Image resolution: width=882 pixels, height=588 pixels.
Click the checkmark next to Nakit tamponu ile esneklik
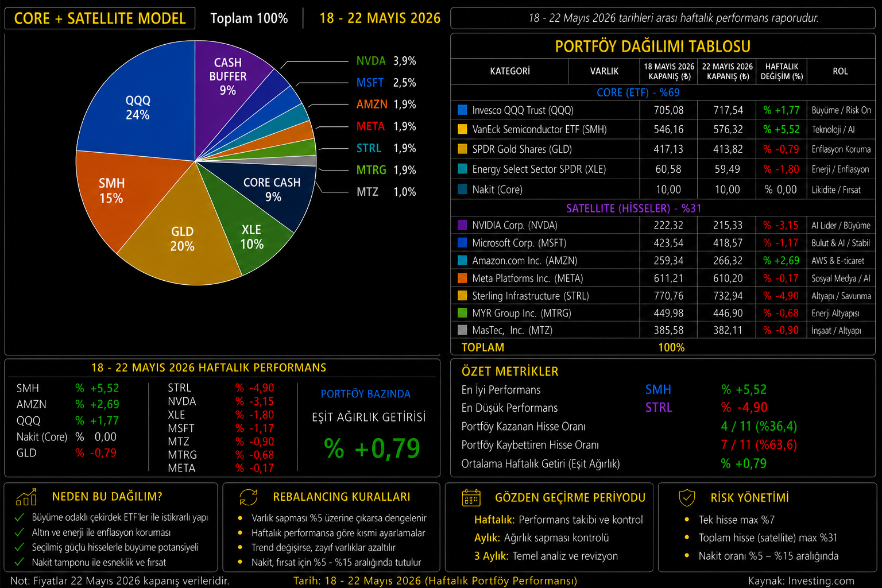20,562
